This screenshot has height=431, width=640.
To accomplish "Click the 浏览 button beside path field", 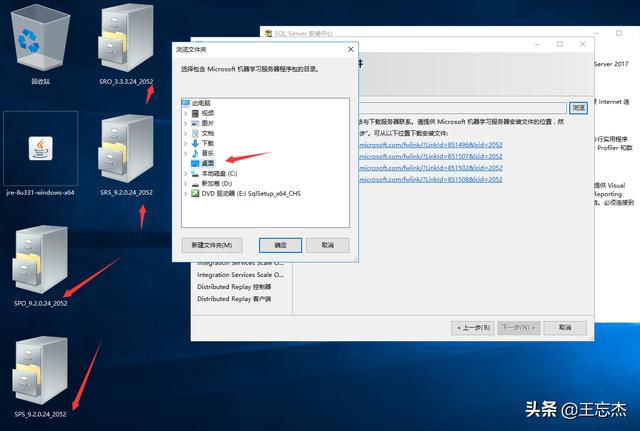I will point(578,107).
